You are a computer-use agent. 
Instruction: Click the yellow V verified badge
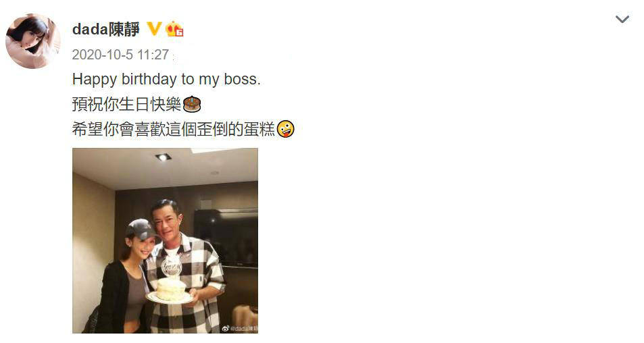(x=154, y=29)
